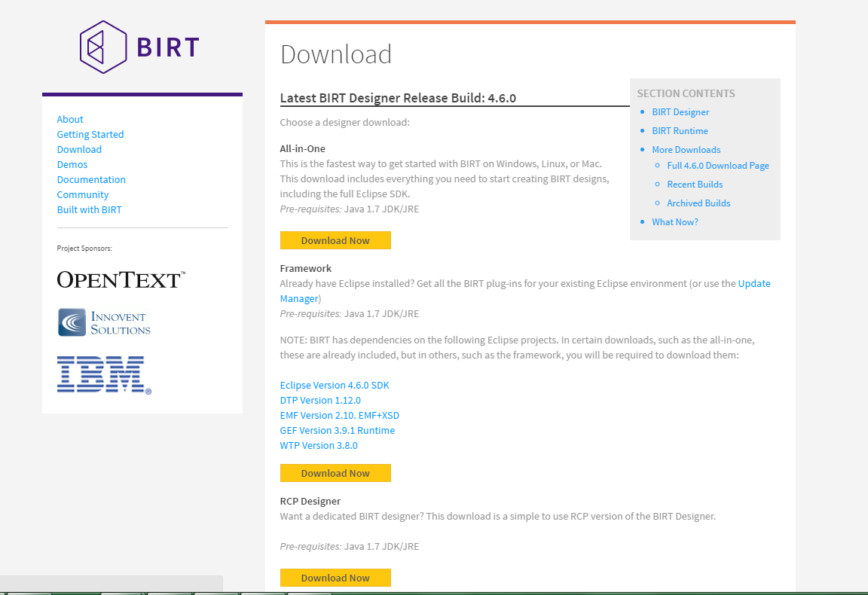
Task: Click the BIRT logo
Action: 138,47
